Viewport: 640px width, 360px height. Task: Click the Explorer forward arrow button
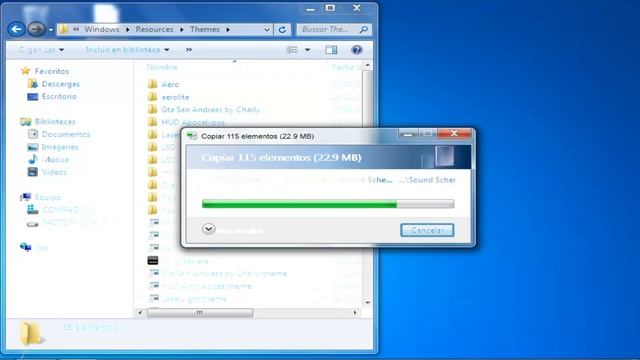click(x=36, y=29)
